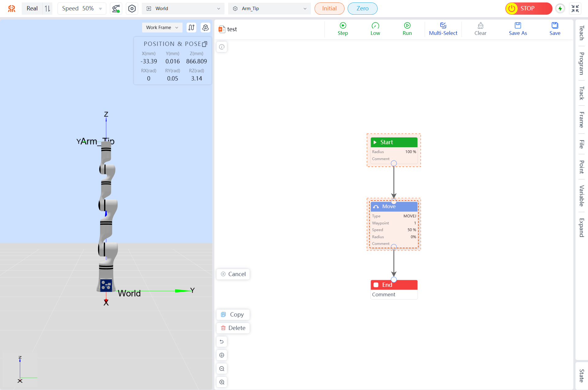Expand the World coordinate frame dropdown

pos(183,9)
